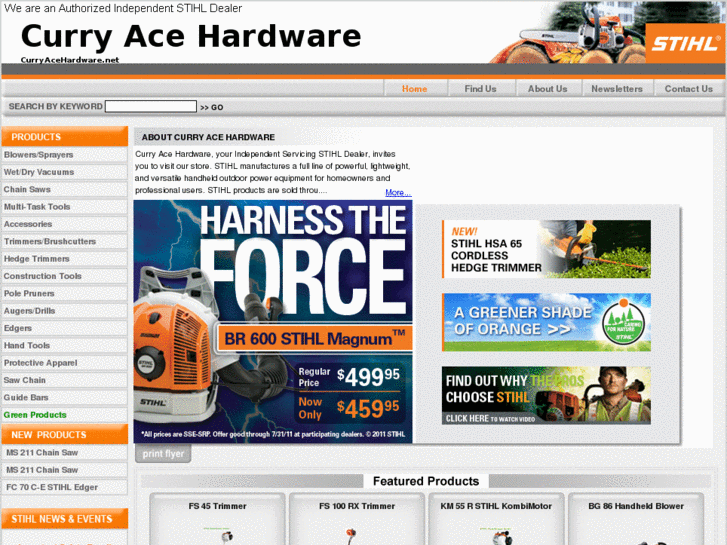
Task: Open BR 600 STIHL Magnum promo banner
Action: pyautogui.click(x=273, y=321)
